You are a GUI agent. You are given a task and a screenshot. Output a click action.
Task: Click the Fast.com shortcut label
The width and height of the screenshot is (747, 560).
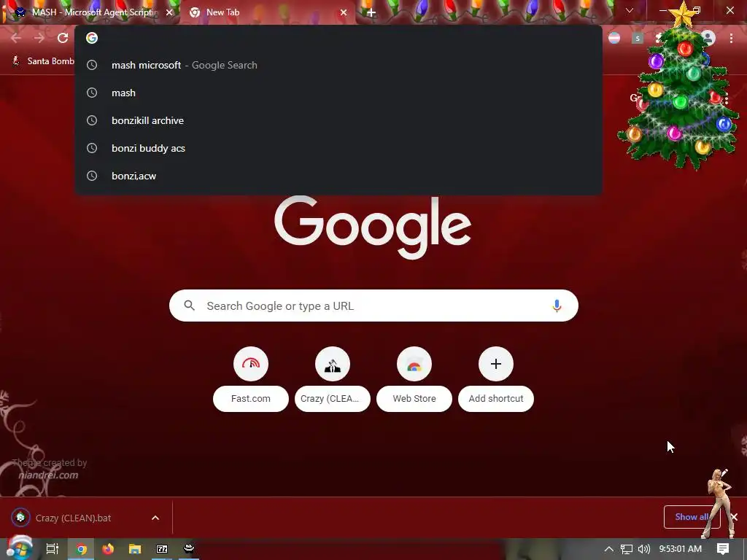point(251,399)
